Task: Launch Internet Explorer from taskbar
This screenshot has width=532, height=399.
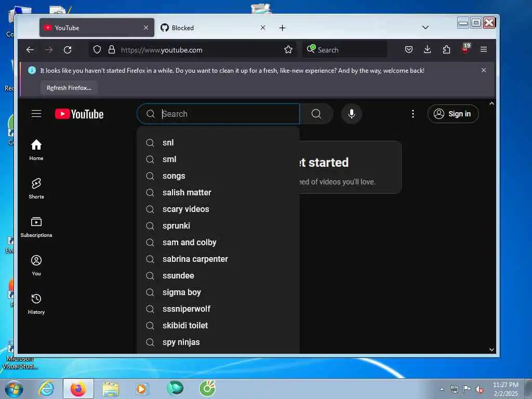Action: [x=46, y=389]
